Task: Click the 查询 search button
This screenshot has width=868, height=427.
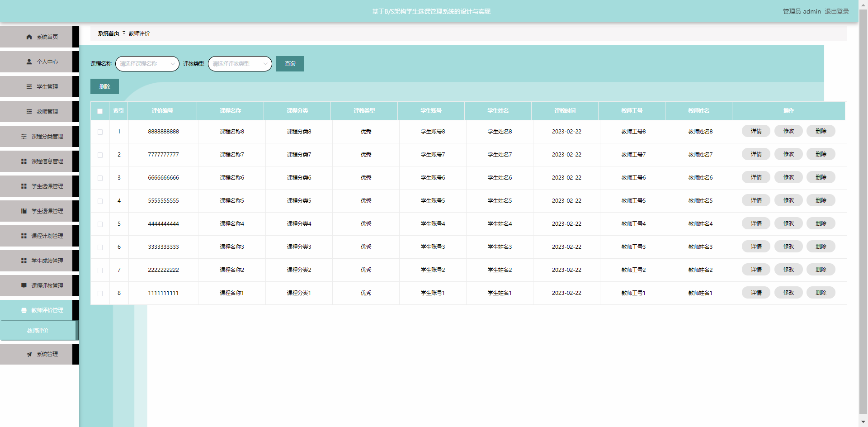Action: pos(290,64)
